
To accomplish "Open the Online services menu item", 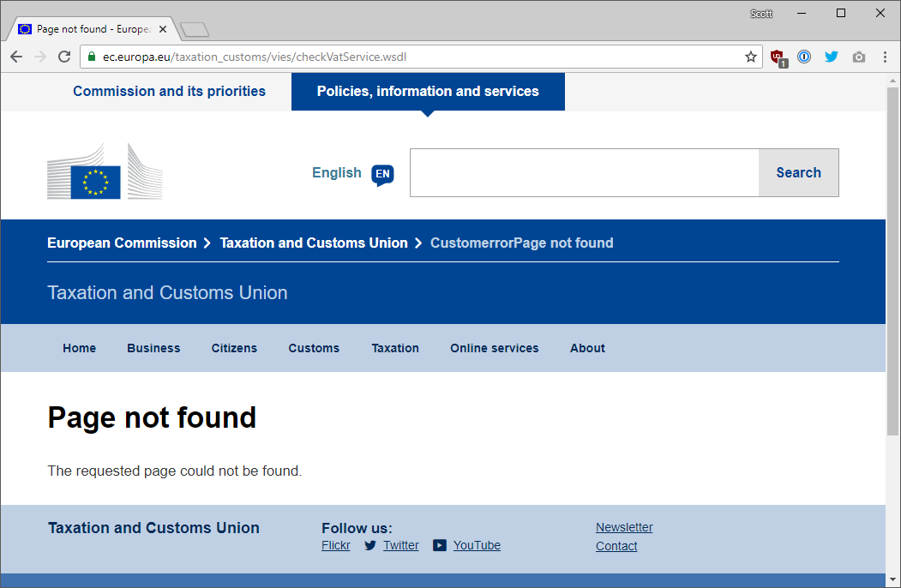I will (494, 348).
